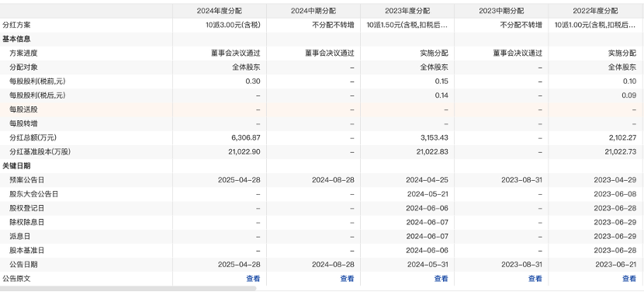644x295 pixels.
Task: Click the 2024-05-31 公告日期 date
Action: coord(428,265)
